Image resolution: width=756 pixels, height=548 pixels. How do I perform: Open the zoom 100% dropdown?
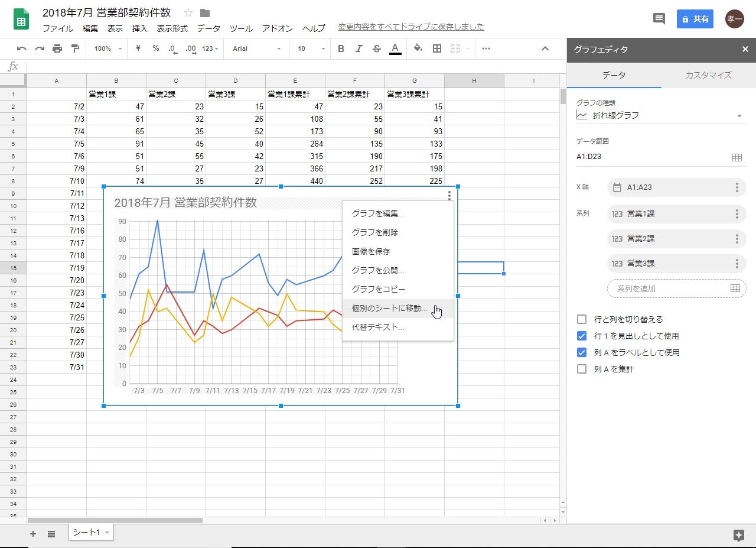coord(108,48)
